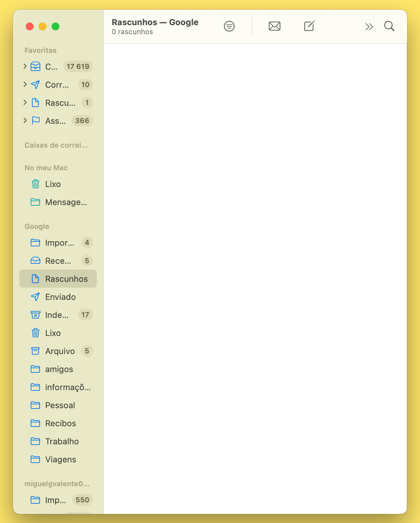
Task: Open the Google Lixo trash mailbox
Action: coord(58,333)
